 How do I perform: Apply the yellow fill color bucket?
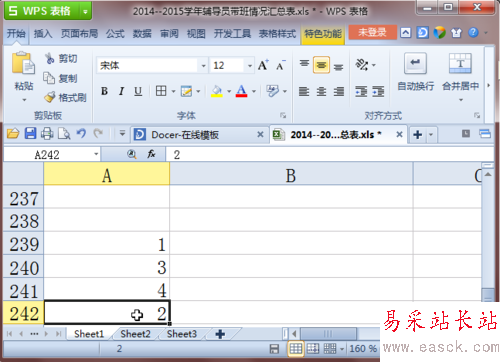217,91
